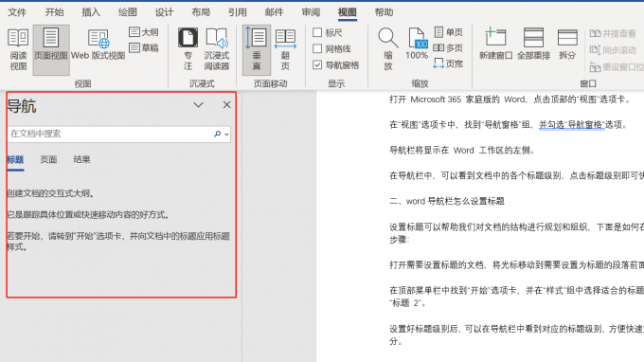
Task: Click Synchronous Scrolling (同步滚动)
Action: coord(613,50)
